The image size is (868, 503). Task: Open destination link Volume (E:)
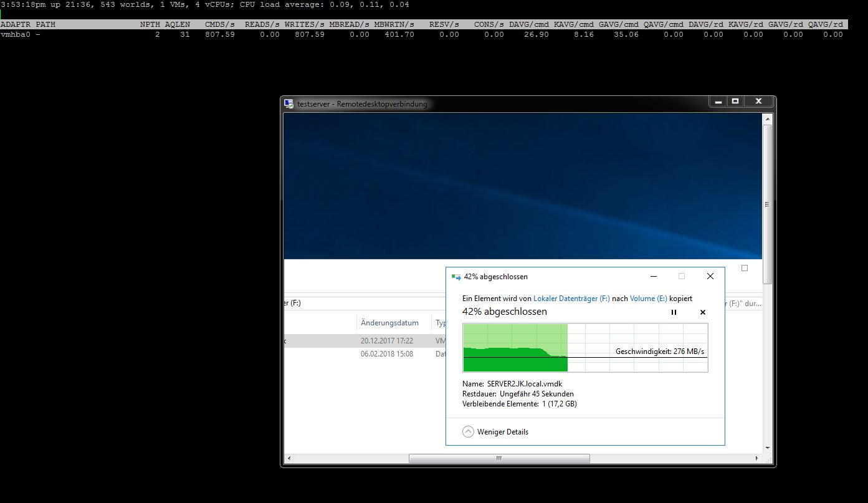point(649,299)
